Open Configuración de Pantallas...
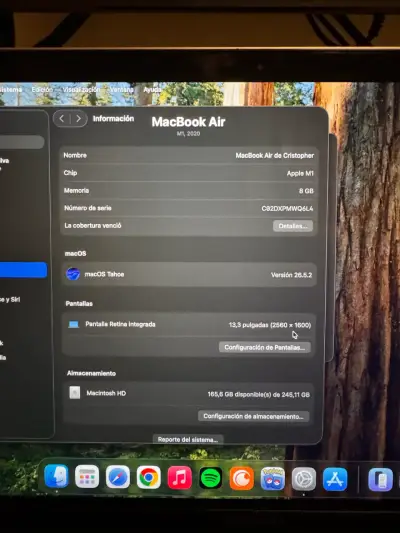Viewport: 400px width, 533px height. pos(265,347)
